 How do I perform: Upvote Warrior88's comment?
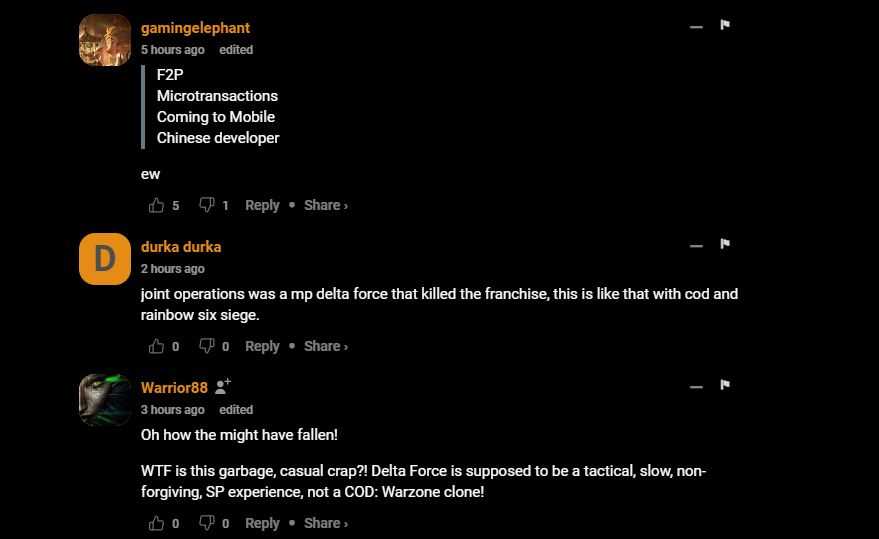point(156,523)
